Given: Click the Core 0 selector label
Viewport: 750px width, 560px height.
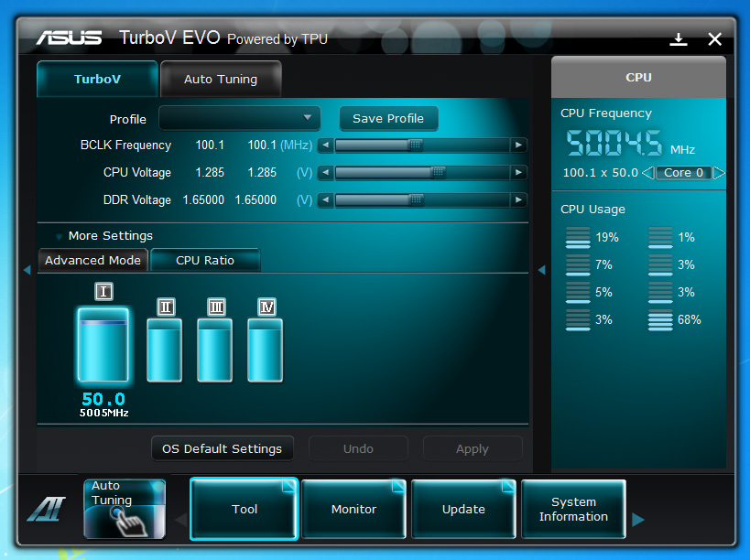Looking at the screenshot, I should click(x=683, y=173).
